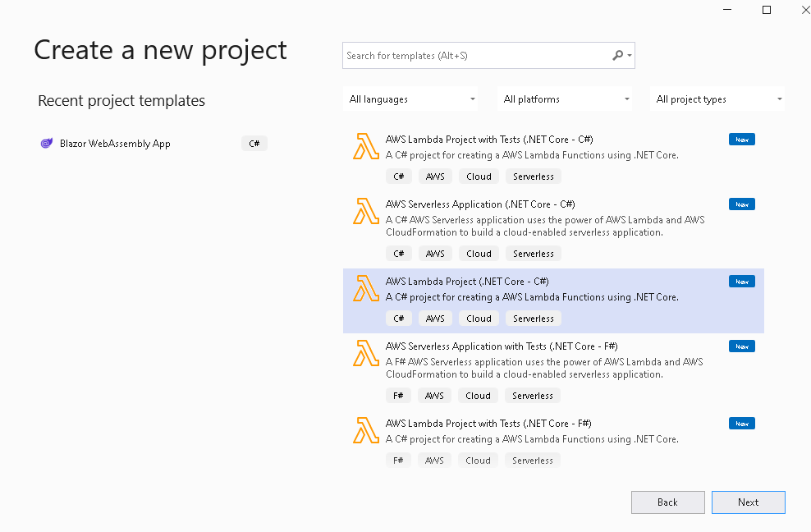Image resolution: width=811 pixels, height=532 pixels.
Task: Click Cloud tag in selected AWS Lambda Project row
Action: point(479,319)
